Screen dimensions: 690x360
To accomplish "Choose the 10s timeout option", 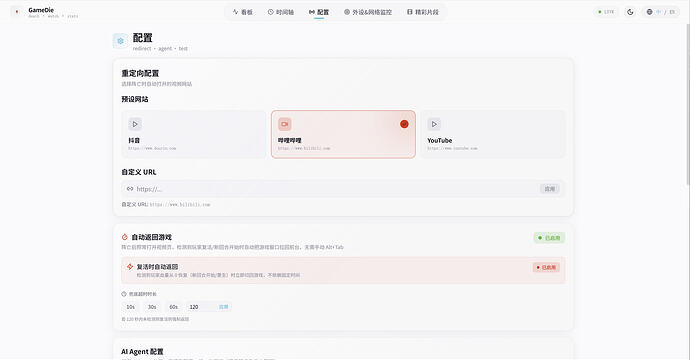I will pos(131,307).
